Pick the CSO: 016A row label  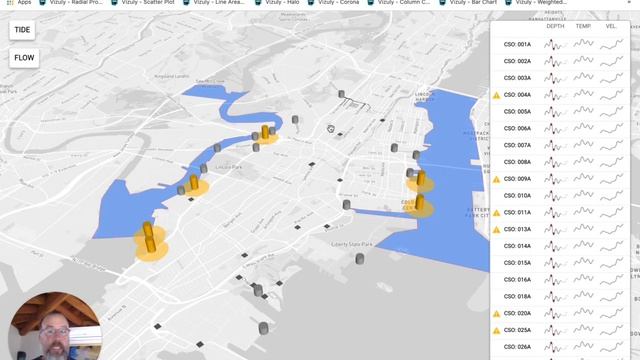point(517,280)
